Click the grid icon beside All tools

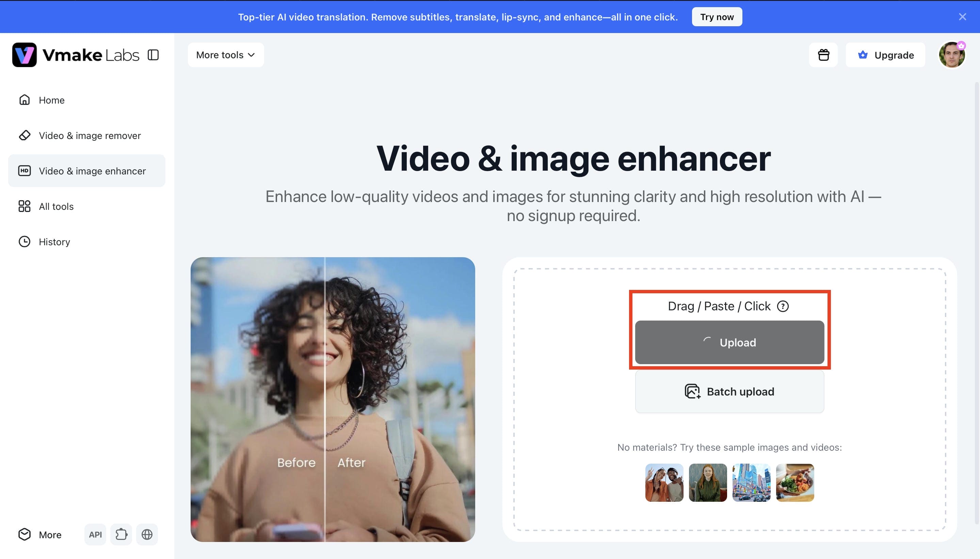pyautogui.click(x=25, y=206)
